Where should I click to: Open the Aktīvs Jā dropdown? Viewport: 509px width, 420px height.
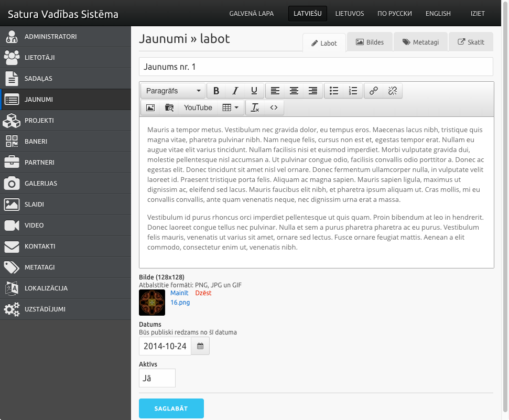[157, 378]
